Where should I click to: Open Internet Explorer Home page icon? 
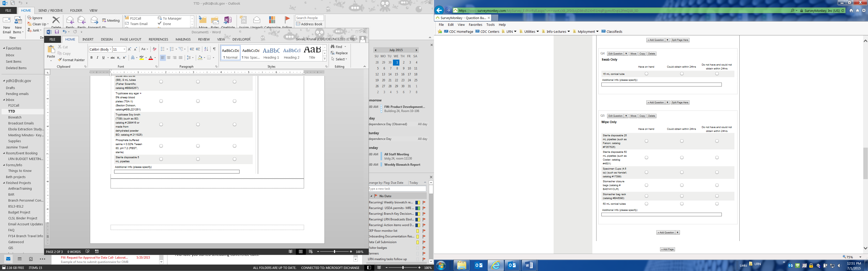pos(851,10)
